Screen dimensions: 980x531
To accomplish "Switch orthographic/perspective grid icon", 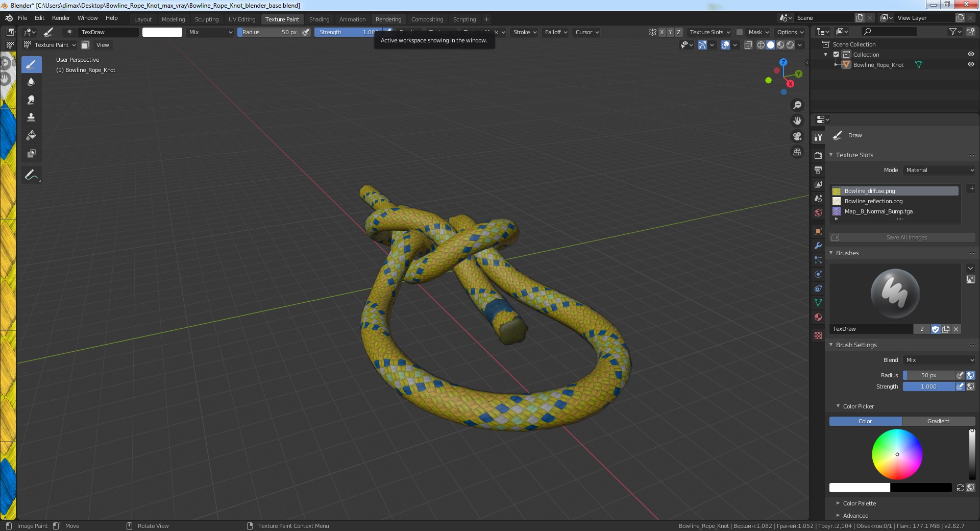I will point(797,152).
